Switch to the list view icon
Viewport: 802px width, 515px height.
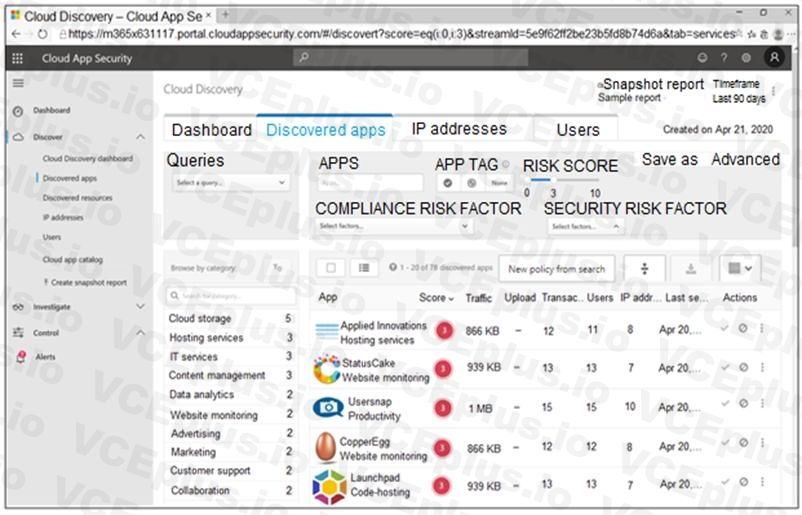[x=364, y=268]
